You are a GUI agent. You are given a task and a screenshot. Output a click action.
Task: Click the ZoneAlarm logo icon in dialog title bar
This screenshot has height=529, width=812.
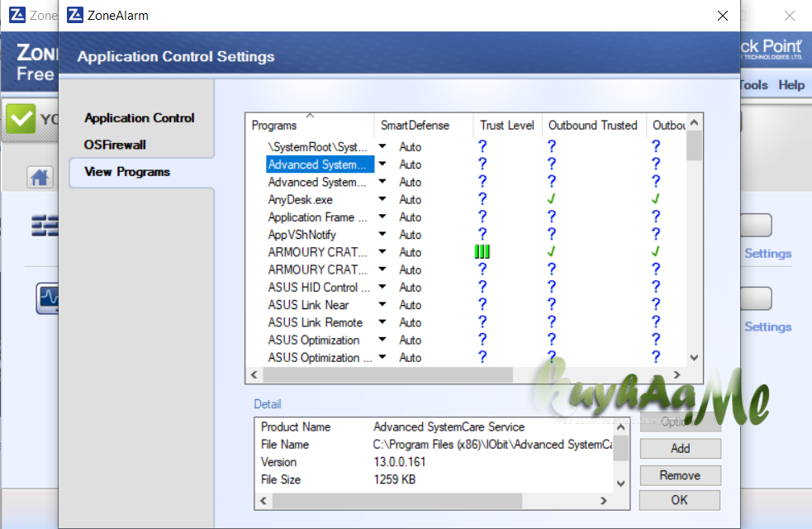pyautogui.click(x=75, y=15)
